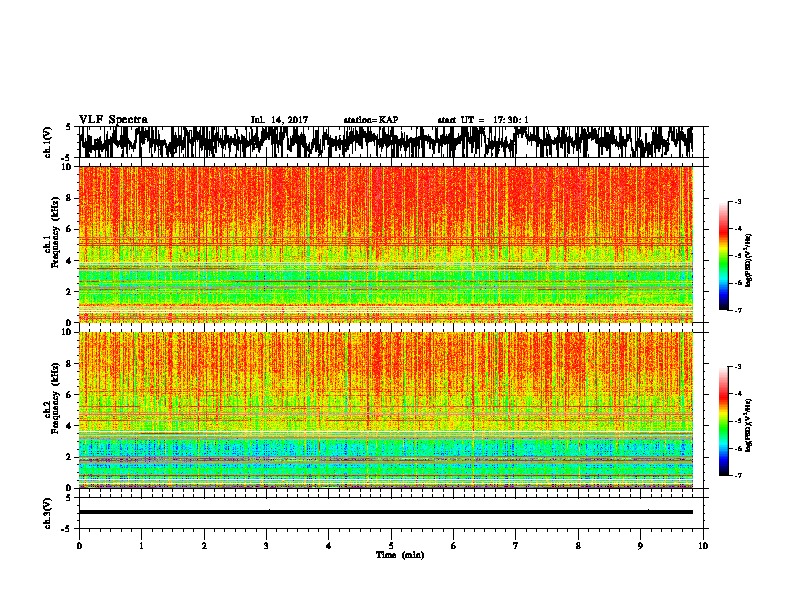
Task: Click the "start UT = 17:30:1" text
Action: (483, 120)
